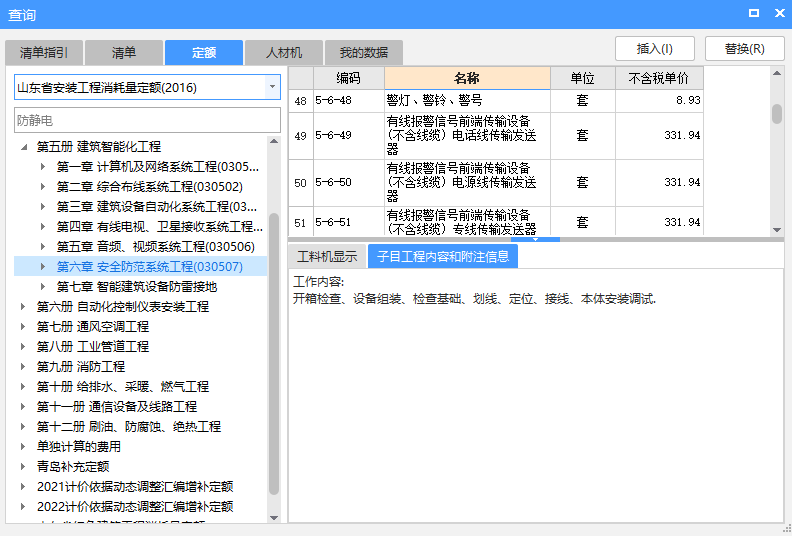Expand the 第九册 消防工程 node
Screen dimensions: 792x536
coord(23,367)
